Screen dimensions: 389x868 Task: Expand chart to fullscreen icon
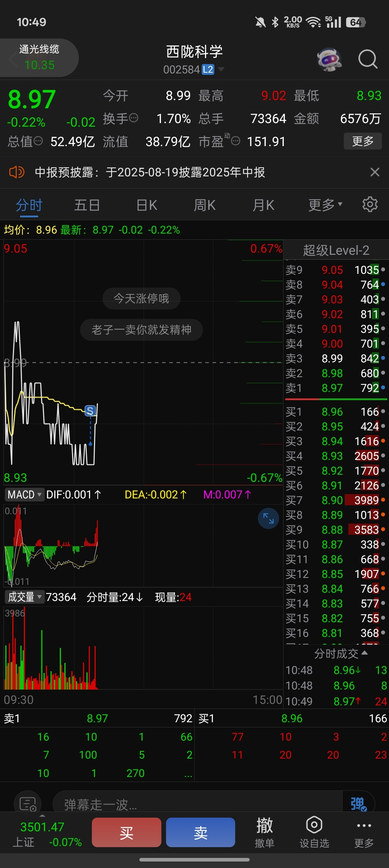[x=268, y=518]
